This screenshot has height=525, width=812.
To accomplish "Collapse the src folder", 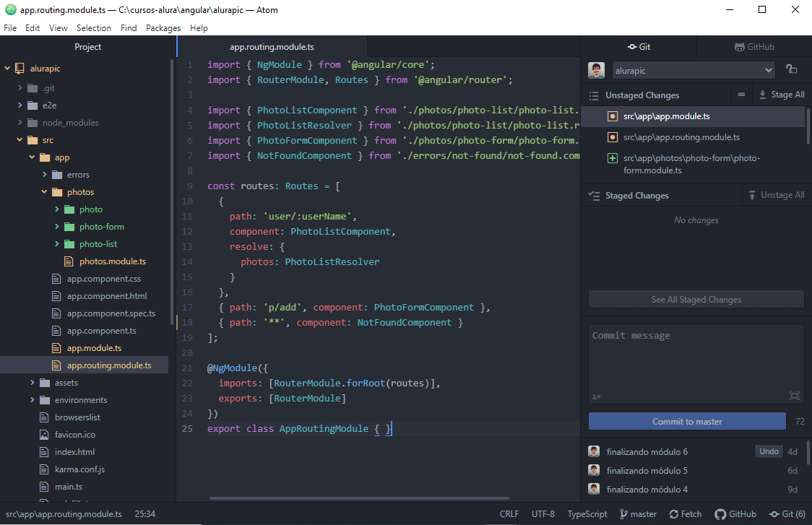I will pyautogui.click(x=20, y=140).
